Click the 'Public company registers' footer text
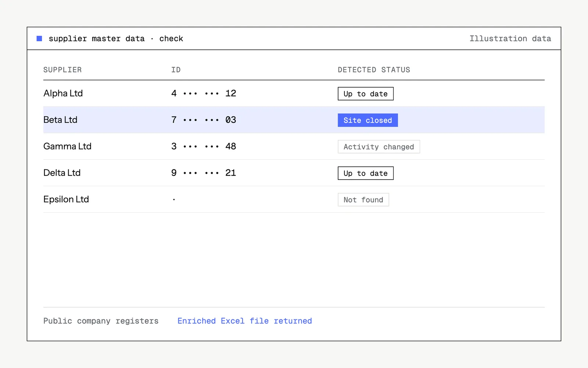This screenshot has height=368, width=588. [101, 321]
